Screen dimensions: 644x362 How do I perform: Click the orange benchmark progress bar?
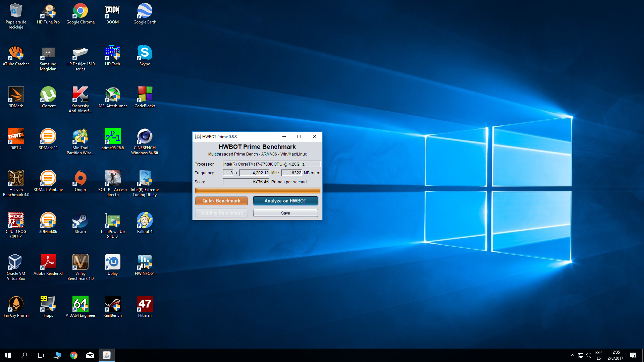[258, 190]
